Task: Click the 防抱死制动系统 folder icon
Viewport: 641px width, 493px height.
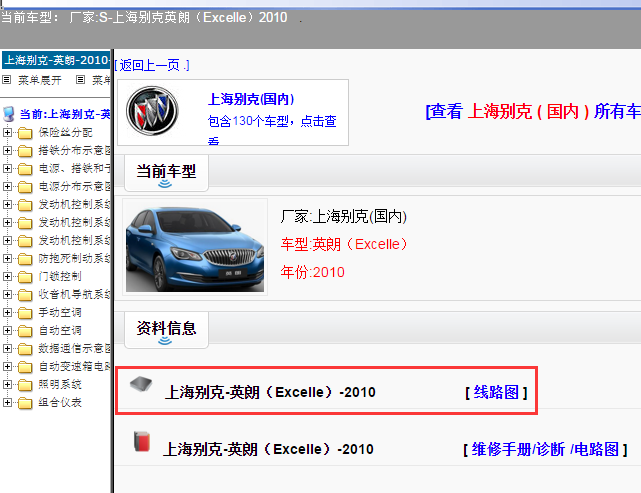Action: click(25, 259)
